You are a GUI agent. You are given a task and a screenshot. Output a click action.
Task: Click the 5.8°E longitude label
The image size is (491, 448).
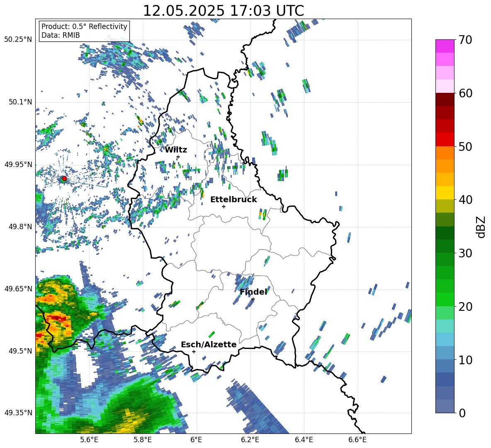(x=143, y=440)
